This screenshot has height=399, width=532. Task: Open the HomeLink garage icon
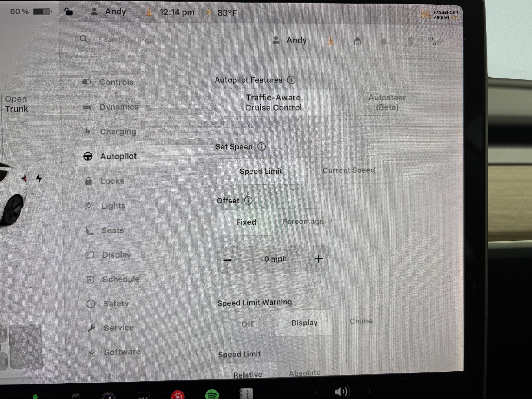pos(357,41)
